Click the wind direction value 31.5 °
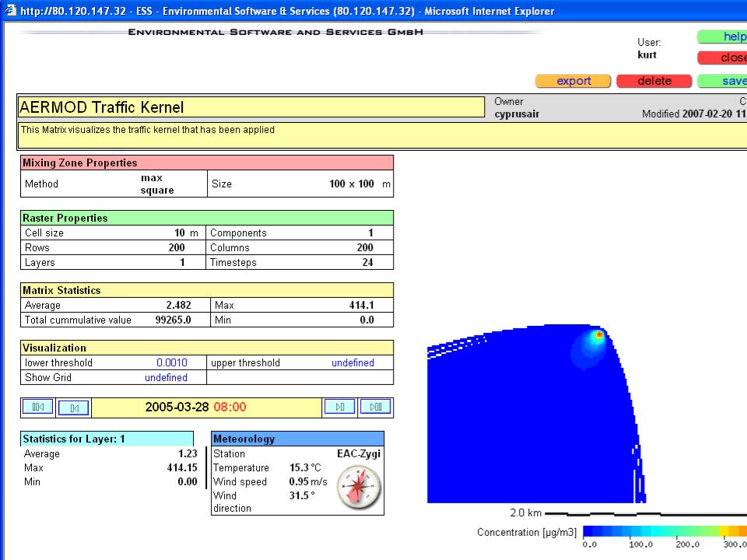Screen dimensions: 747x560 (x=302, y=495)
